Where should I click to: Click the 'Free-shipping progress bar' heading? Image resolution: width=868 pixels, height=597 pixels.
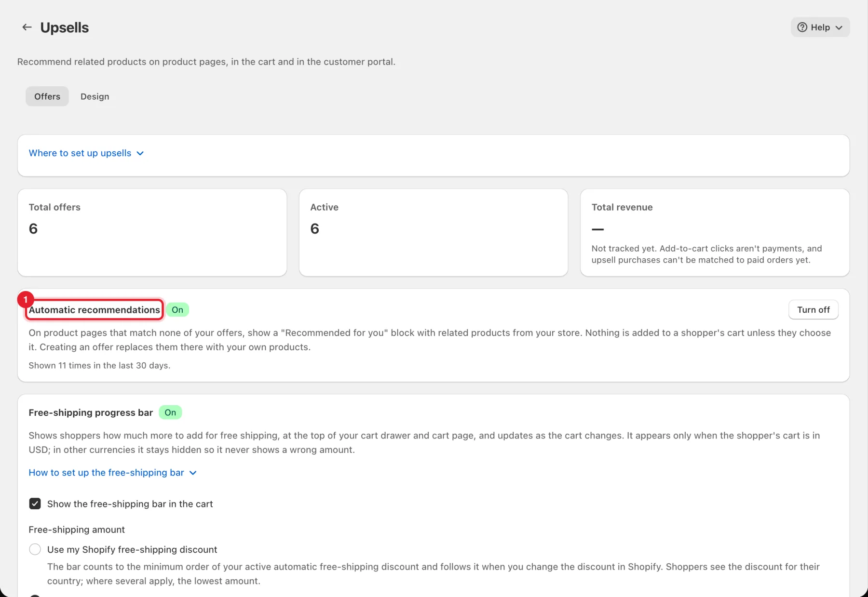(x=91, y=412)
